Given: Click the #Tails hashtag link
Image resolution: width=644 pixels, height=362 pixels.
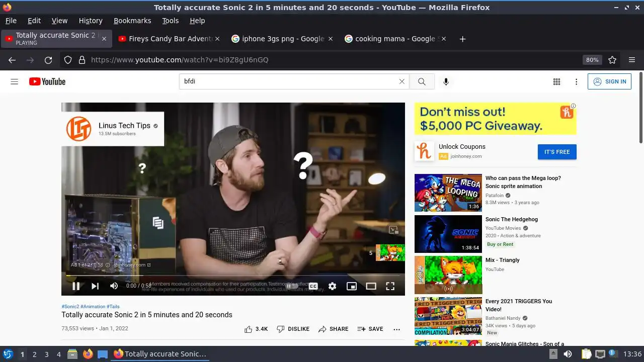Looking at the screenshot, I should (x=113, y=306).
